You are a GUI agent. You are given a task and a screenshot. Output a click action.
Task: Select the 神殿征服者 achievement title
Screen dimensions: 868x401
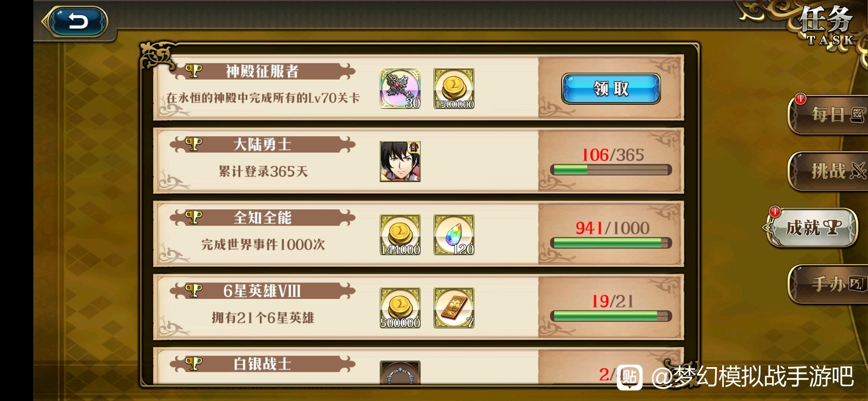263,71
